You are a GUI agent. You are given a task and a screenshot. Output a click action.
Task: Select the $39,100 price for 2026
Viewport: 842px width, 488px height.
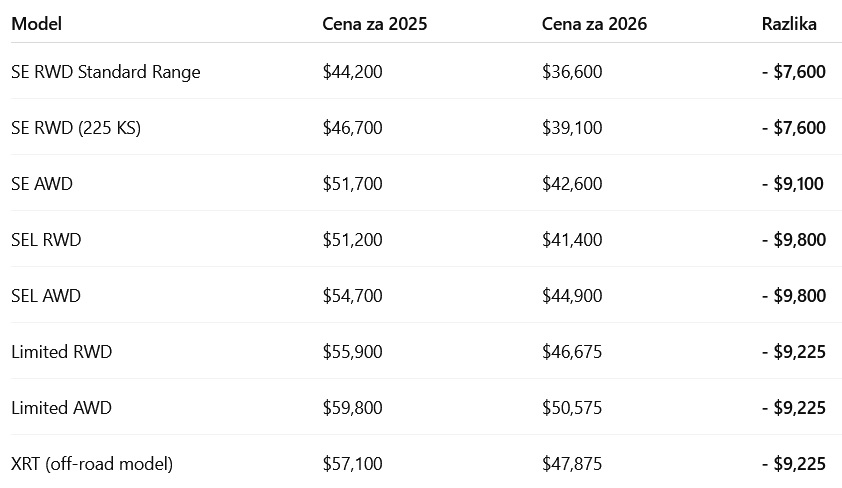[x=572, y=128]
